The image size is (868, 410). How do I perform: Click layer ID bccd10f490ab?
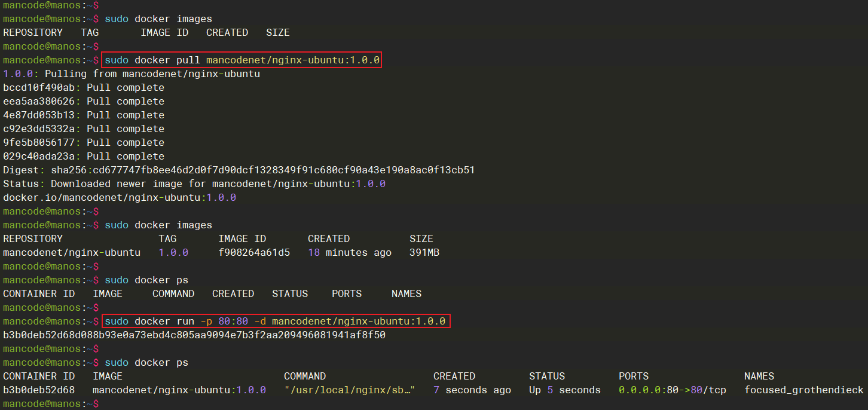pyautogui.click(x=42, y=88)
